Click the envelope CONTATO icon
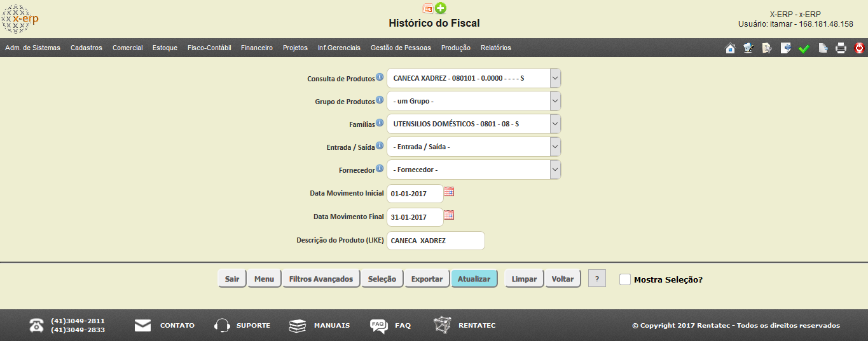This screenshot has height=341, width=868. click(142, 326)
